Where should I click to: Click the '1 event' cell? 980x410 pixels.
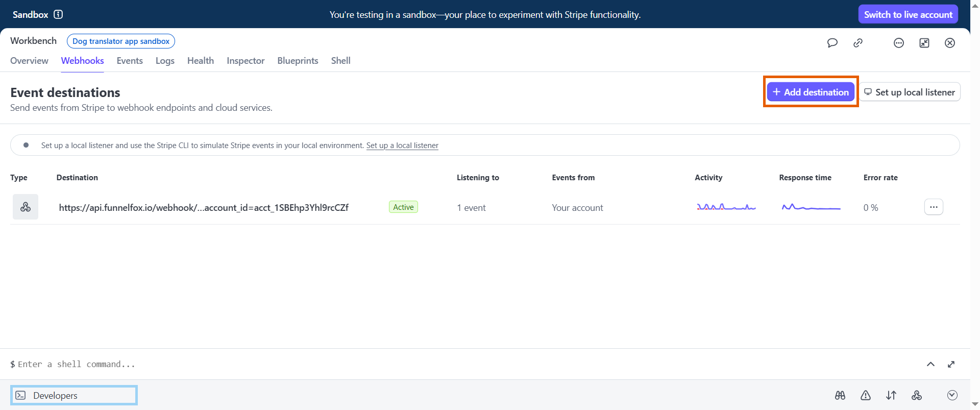(471, 208)
